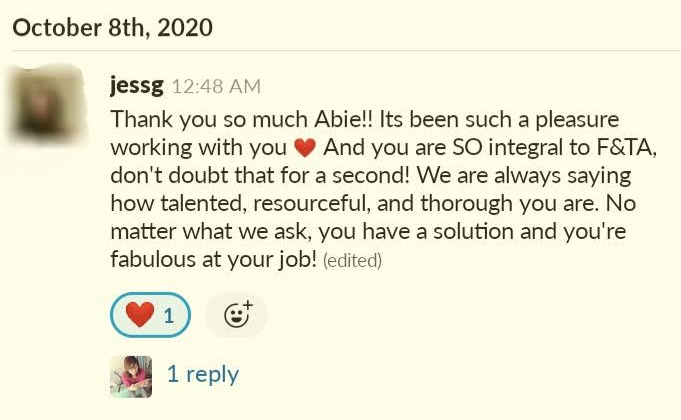Viewport: 681px width, 420px height.
Task: Click the small plus sign on the add-reaction smiley
Action: (x=247, y=307)
